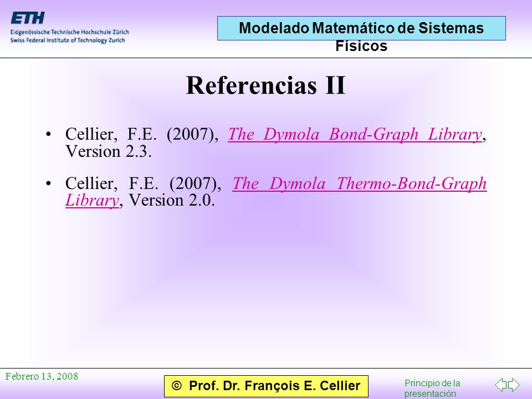Click the Modelado Matemático de Sistemas title box
This screenshot has height=399, width=532.
click(x=361, y=28)
